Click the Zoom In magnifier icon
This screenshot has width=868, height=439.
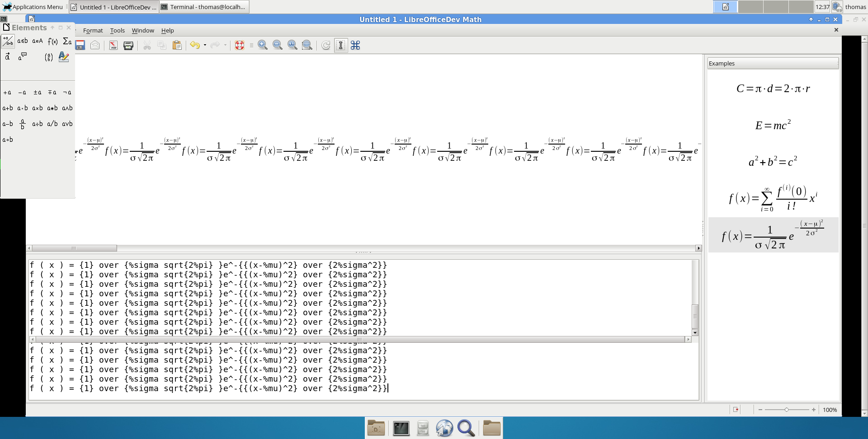click(x=263, y=45)
